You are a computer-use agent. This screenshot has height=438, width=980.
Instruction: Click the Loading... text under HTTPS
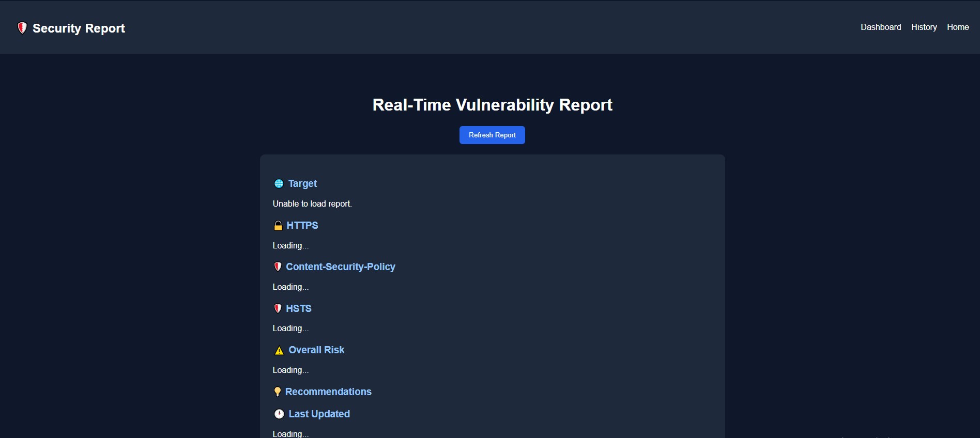click(x=290, y=245)
